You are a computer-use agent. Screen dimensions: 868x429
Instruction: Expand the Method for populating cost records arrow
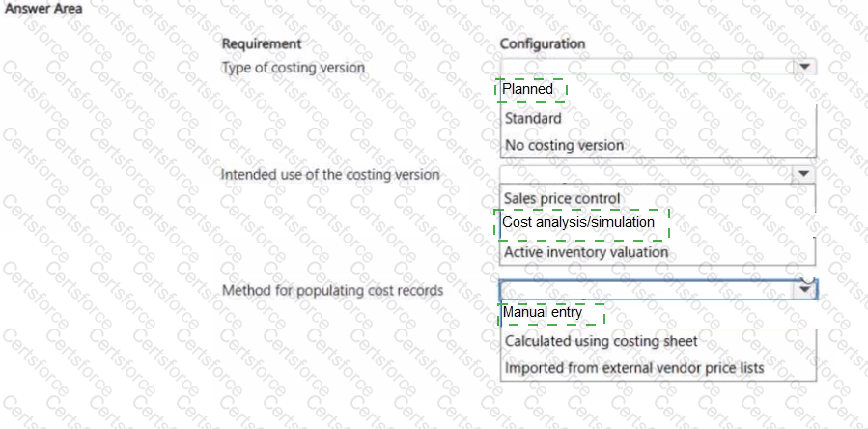[803, 290]
